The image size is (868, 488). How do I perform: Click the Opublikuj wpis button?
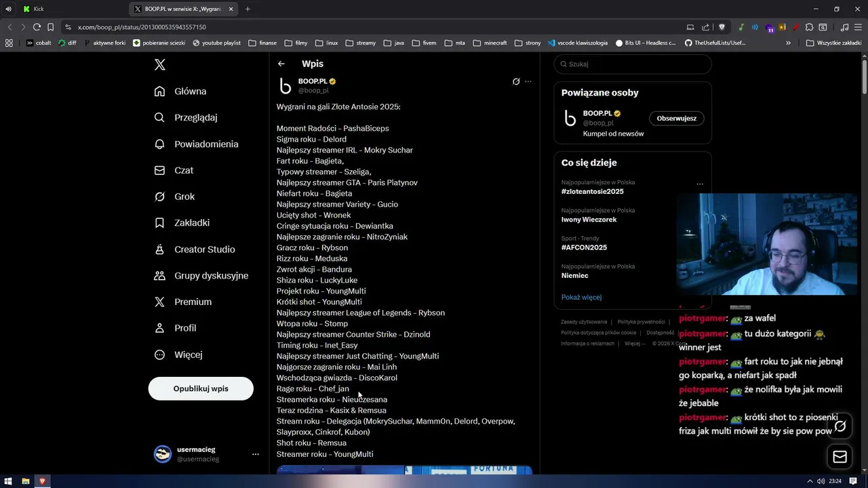click(x=201, y=388)
